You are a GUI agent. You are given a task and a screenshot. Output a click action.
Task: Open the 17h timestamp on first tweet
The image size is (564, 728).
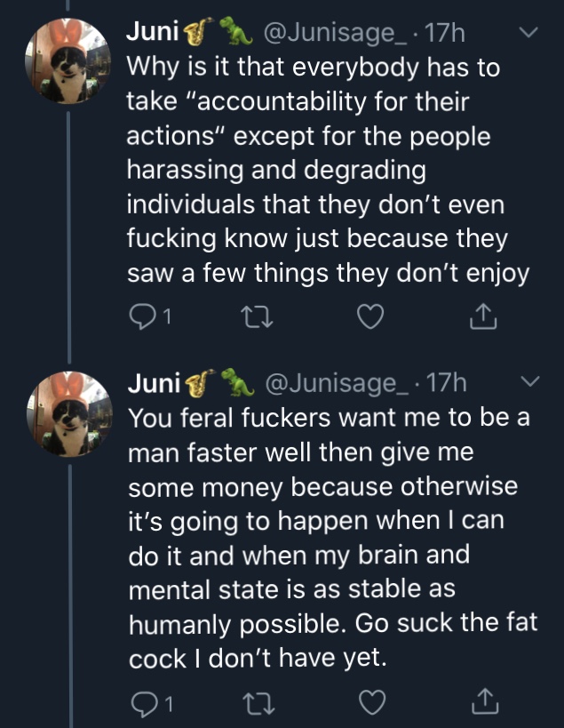pyautogui.click(x=444, y=33)
